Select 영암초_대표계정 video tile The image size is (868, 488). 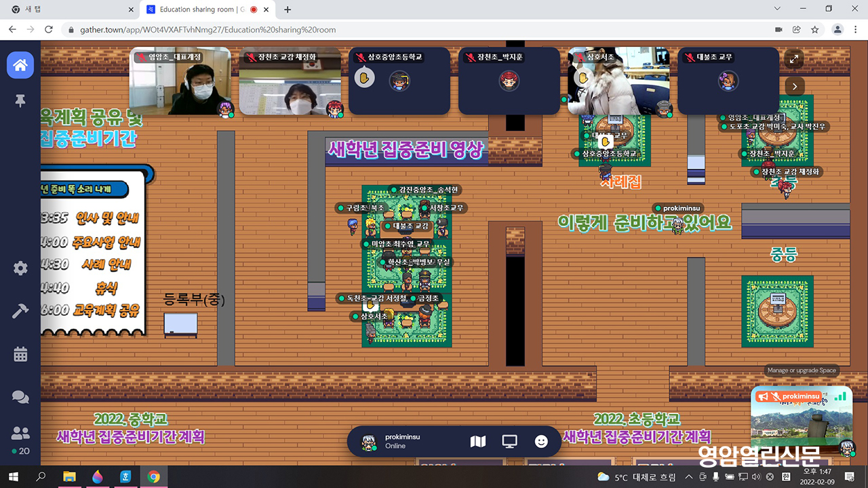(180, 81)
